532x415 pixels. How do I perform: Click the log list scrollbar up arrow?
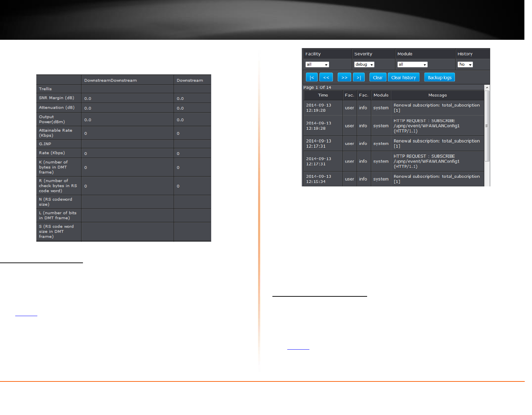(x=487, y=87)
